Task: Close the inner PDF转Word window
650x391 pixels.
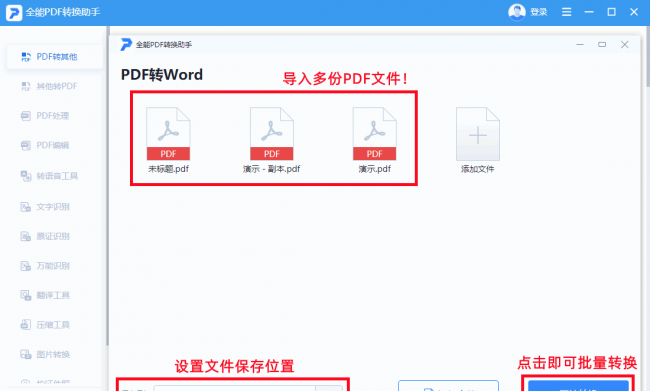Action: click(x=624, y=44)
